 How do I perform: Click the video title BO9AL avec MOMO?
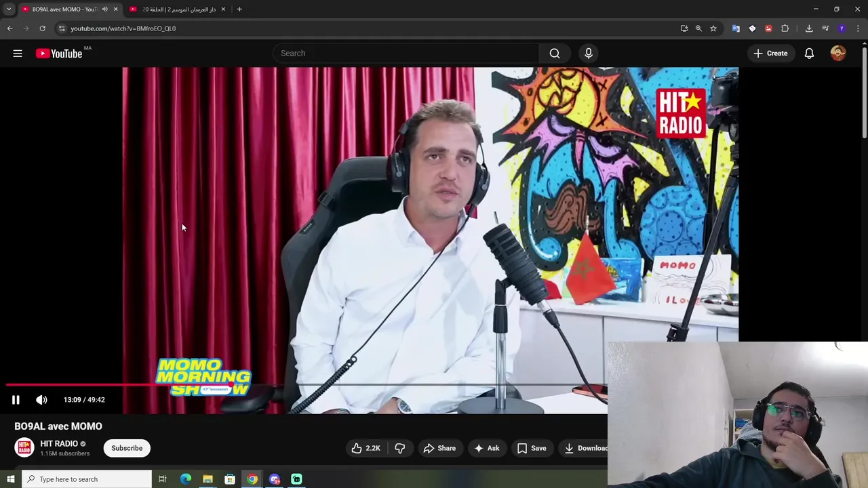pyautogui.click(x=58, y=426)
